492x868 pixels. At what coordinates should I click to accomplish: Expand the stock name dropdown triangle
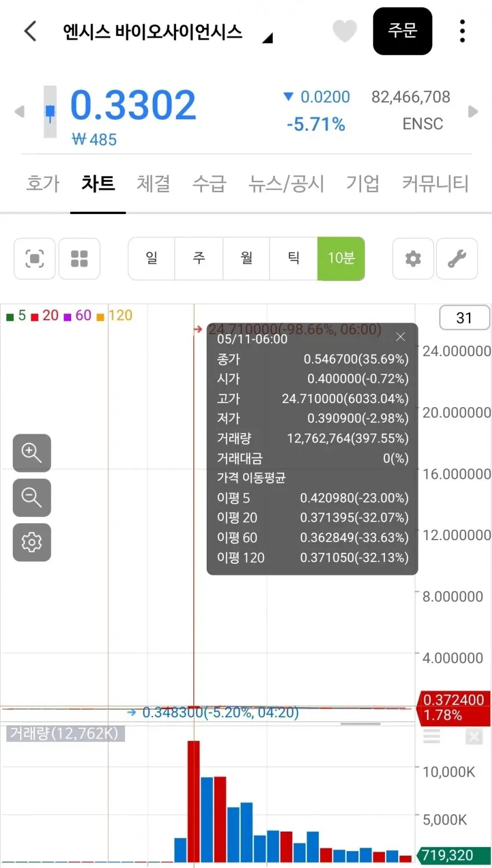[267, 38]
